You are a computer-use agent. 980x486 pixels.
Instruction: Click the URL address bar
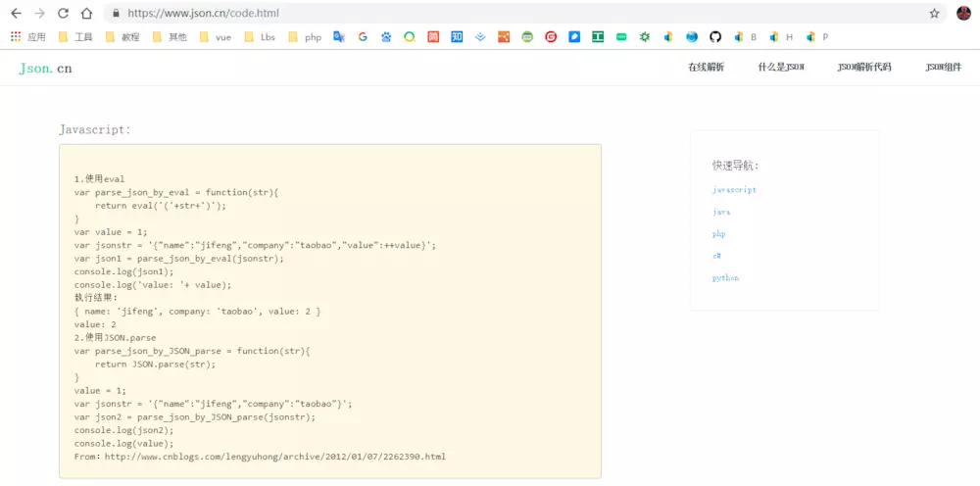click(x=525, y=13)
